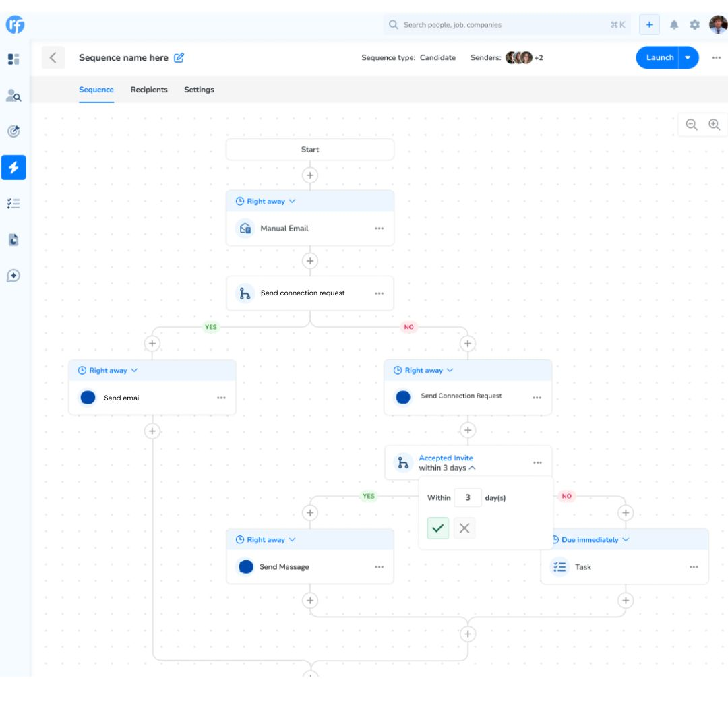Add a step below the Task card
The height and width of the screenshot is (728, 728).
pos(626,601)
